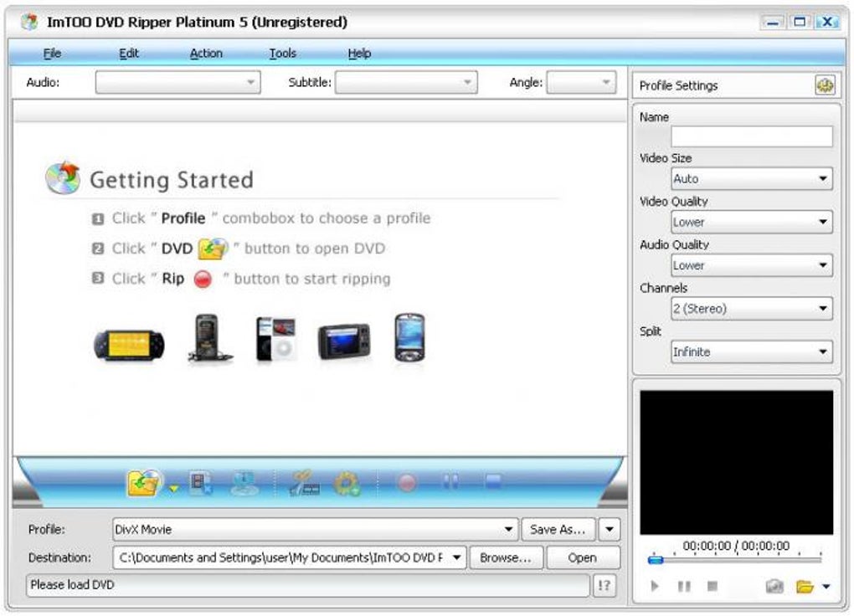The image size is (854, 616).
Task: Click the iPod device image
Action: pos(276,339)
